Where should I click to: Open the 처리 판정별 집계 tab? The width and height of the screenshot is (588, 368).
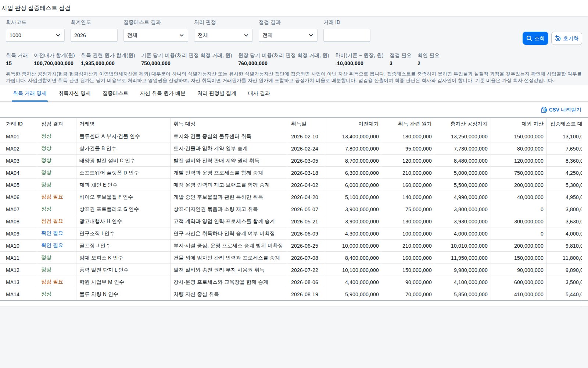tap(217, 93)
